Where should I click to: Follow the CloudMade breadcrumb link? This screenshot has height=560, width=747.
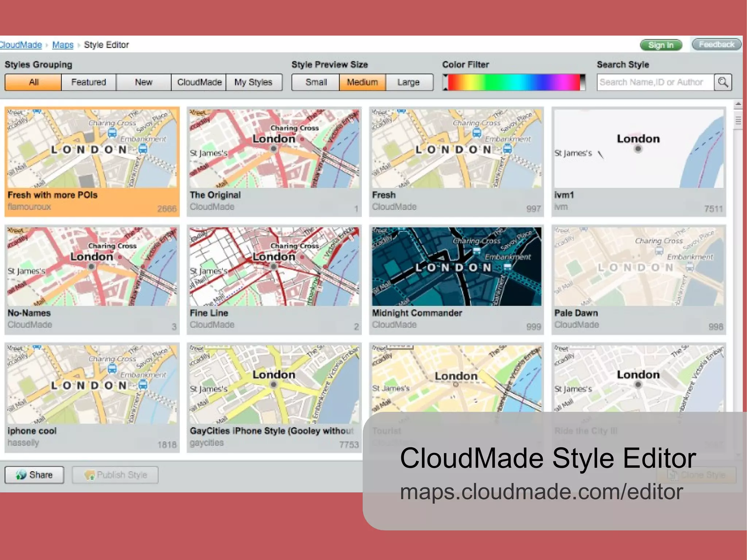pos(21,45)
